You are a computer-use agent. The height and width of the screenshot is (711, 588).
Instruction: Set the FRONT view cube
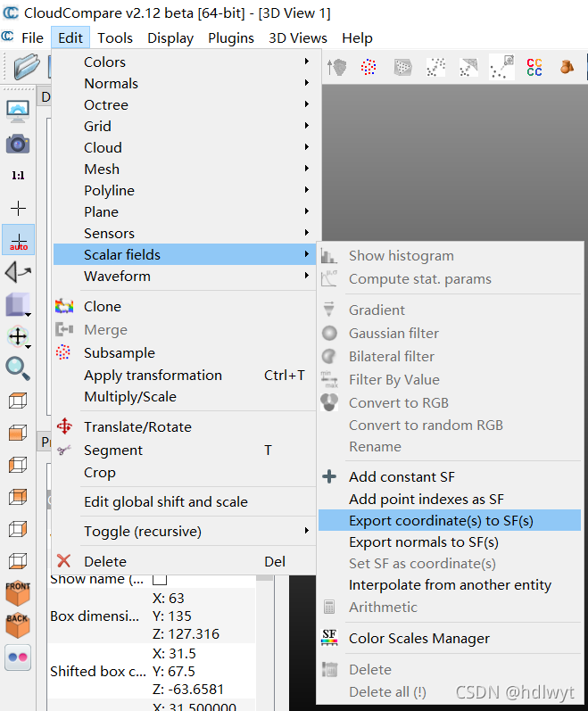coord(18,593)
